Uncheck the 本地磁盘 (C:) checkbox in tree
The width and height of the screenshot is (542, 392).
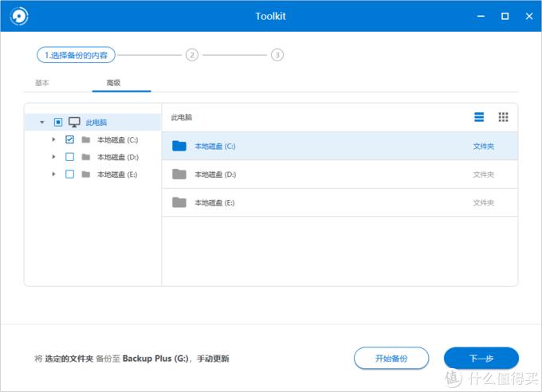click(69, 139)
